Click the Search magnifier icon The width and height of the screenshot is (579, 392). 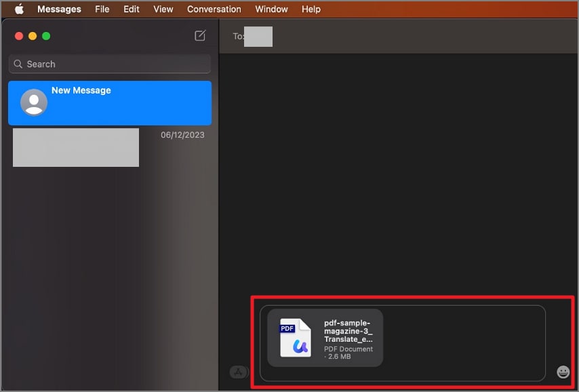pos(18,64)
